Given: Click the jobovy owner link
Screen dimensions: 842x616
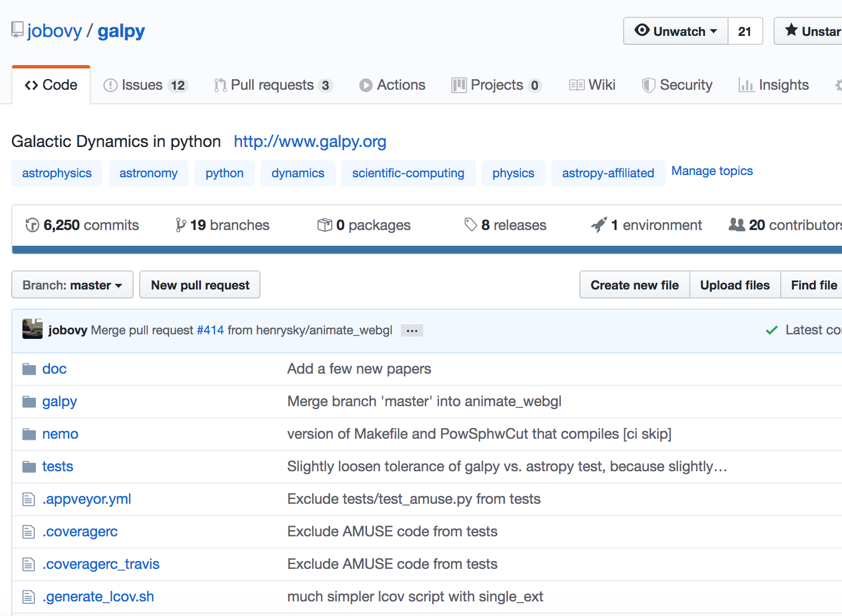Looking at the screenshot, I should (x=54, y=31).
